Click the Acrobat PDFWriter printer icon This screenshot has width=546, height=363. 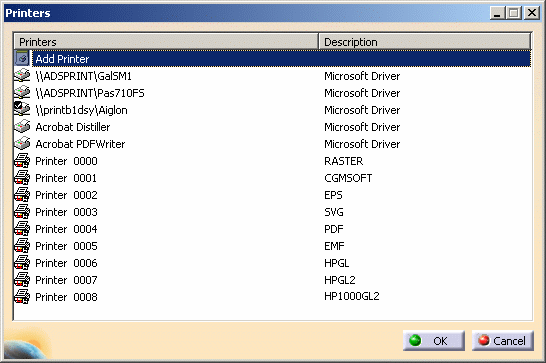[22, 144]
